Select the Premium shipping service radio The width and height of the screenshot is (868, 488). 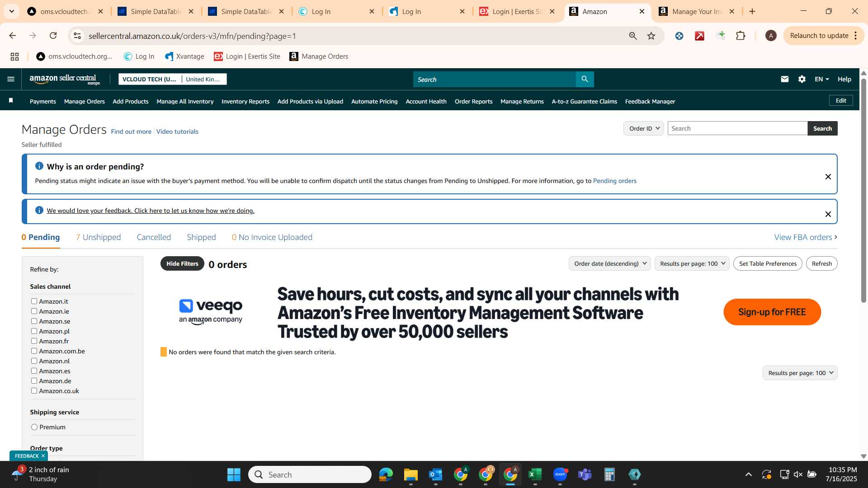[x=34, y=427]
